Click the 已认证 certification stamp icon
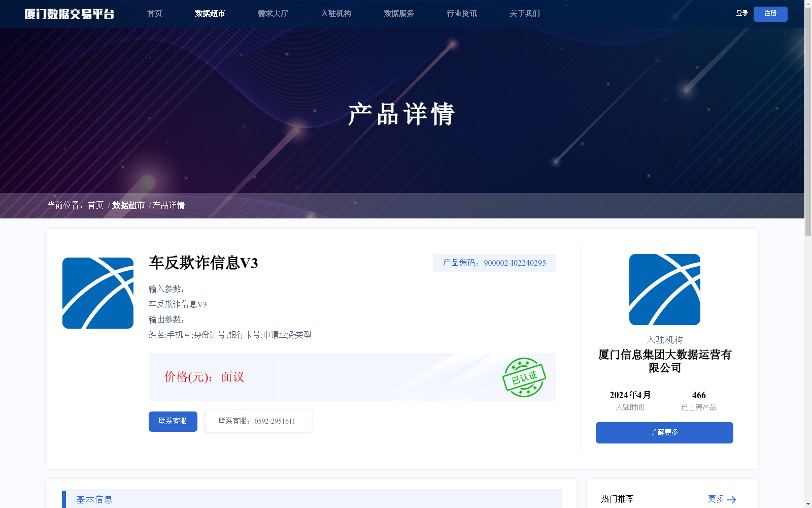 (x=524, y=377)
